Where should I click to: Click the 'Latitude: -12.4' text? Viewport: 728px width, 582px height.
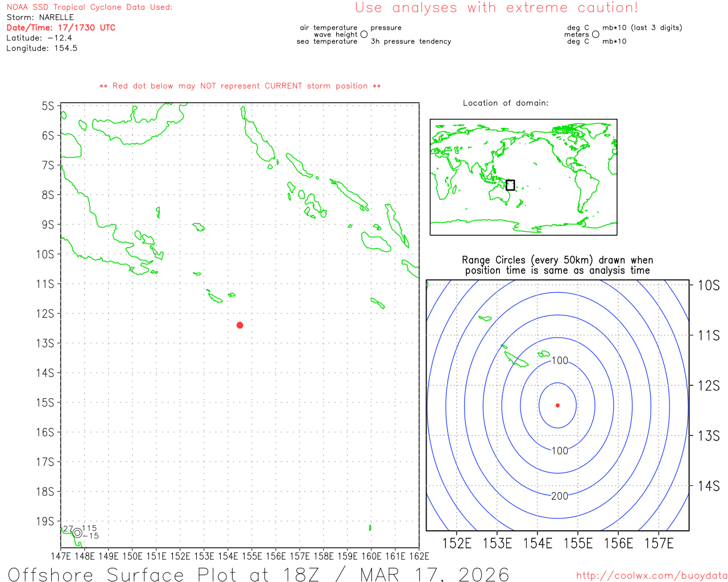click(x=39, y=38)
